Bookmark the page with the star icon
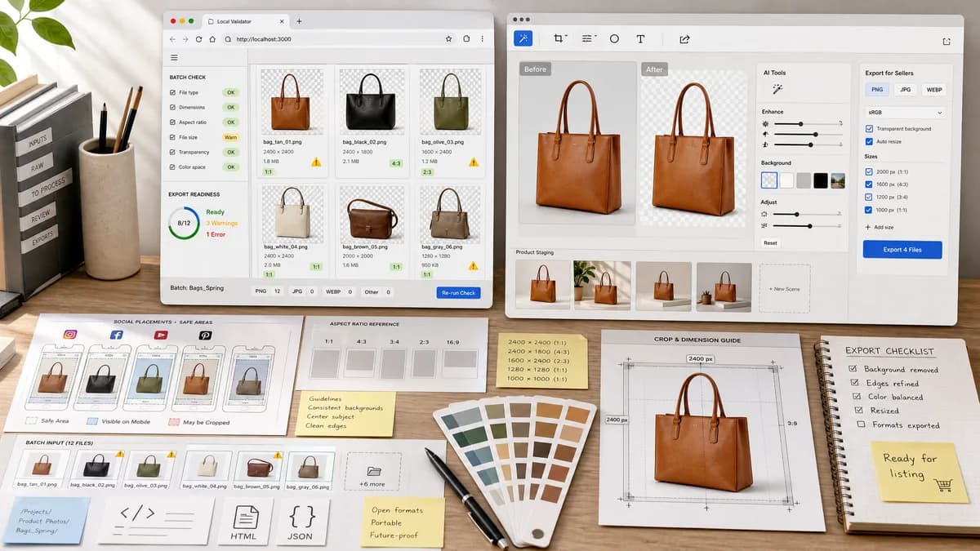Viewport: 980px width, 551px height. tap(448, 38)
